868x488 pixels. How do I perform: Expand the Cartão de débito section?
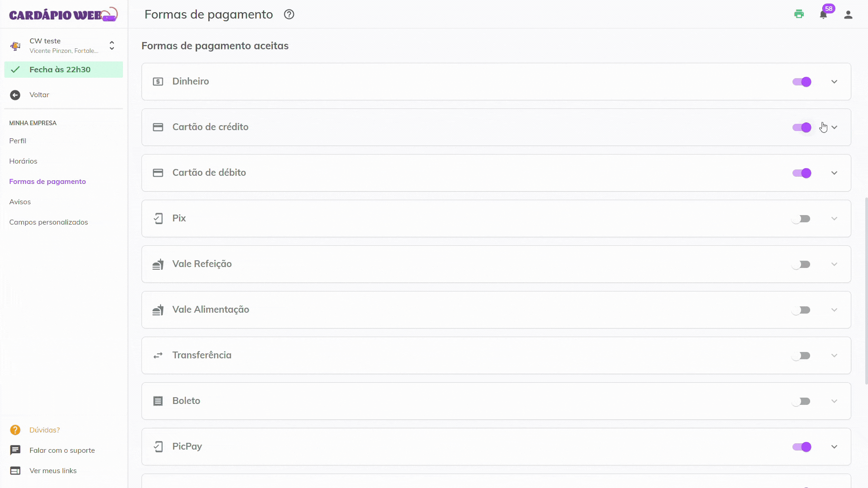[834, 173]
